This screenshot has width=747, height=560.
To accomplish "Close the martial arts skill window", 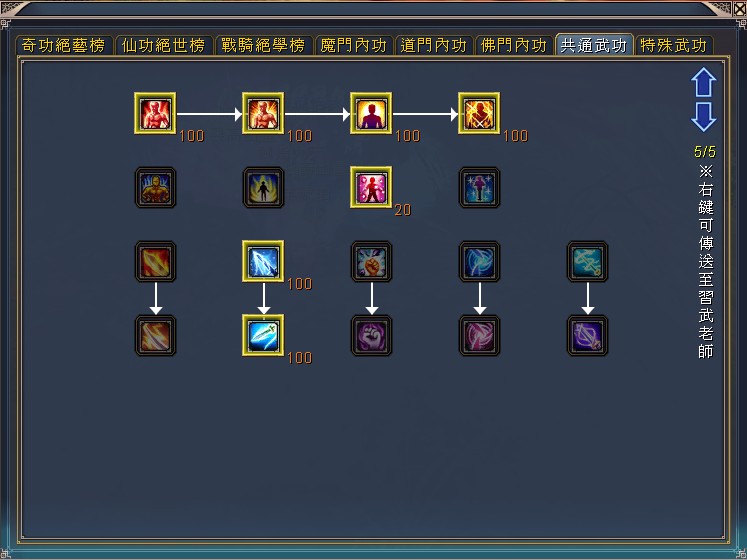I will (740, 9).
